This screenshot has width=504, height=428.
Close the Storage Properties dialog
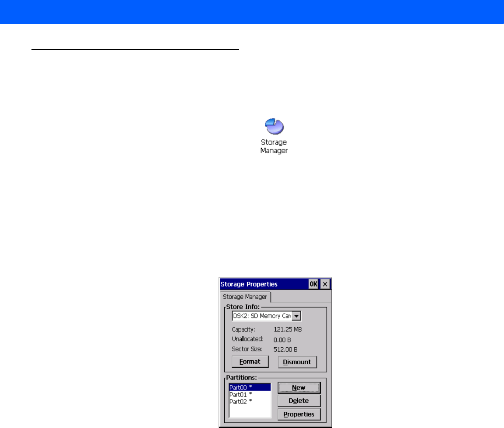click(x=325, y=284)
